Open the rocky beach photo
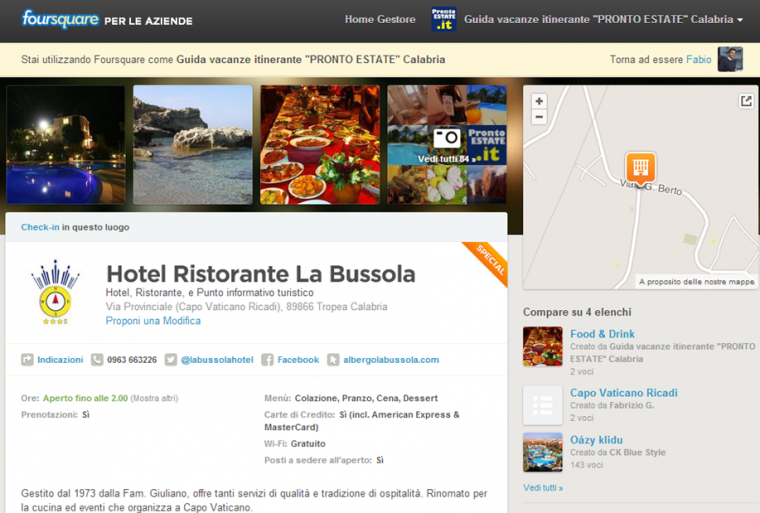Viewport: 760px width, 513px height. point(192,144)
